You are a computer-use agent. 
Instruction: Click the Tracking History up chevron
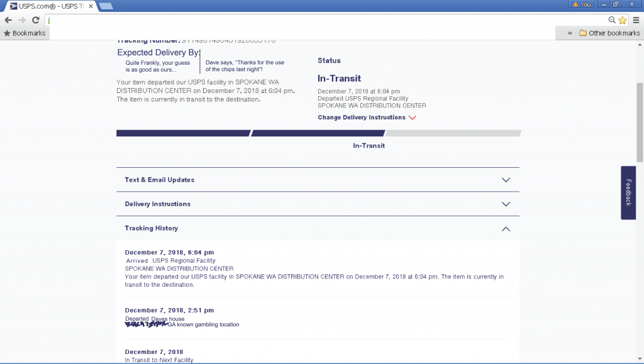pos(506,229)
